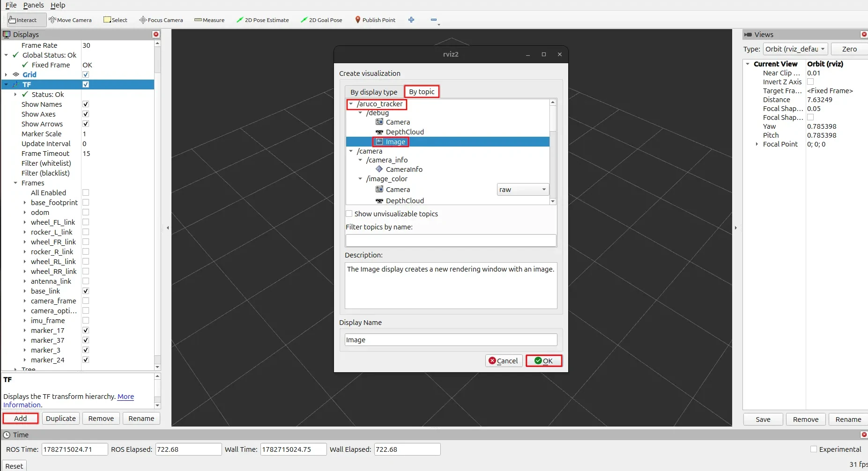This screenshot has height=471, width=868.
Task: Uncheck Show Arrows
Action: tap(86, 124)
